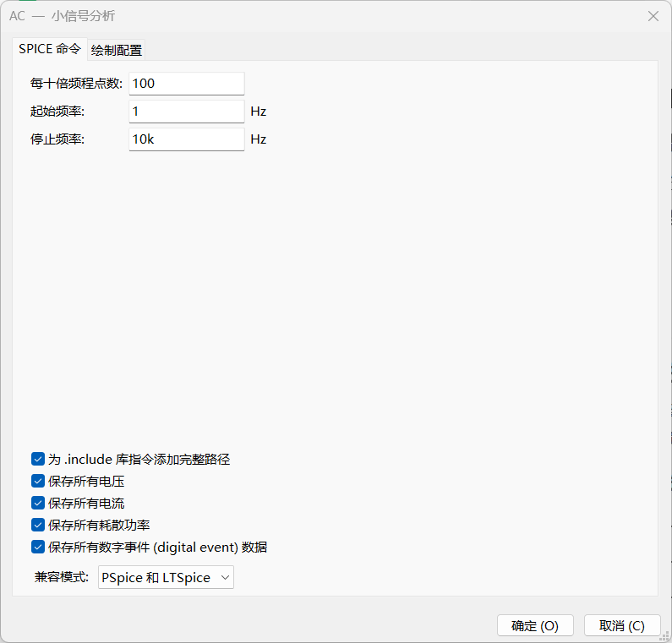Close the AC 小信号分析 dialog
The width and height of the screenshot is (672, 643).
point(653,16)
